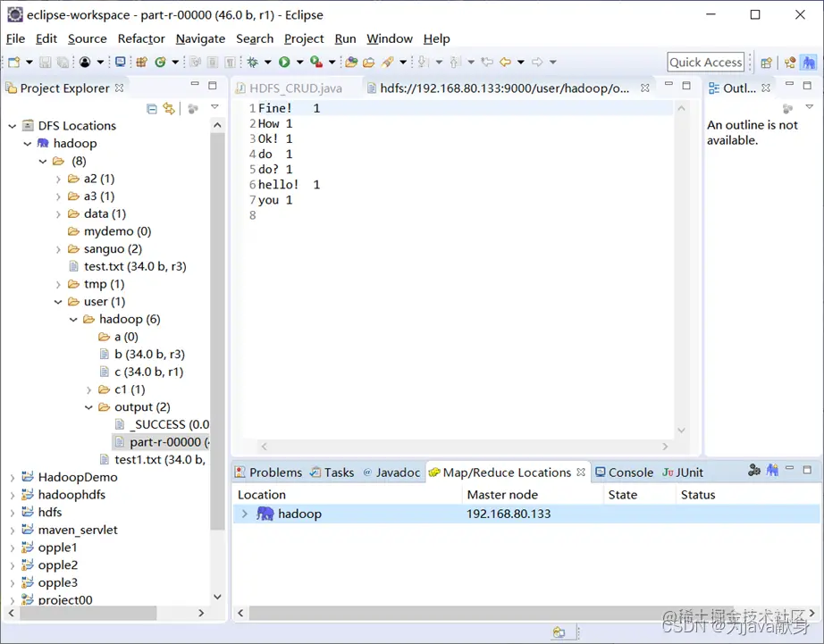Select the maven_servlet project

[x=71, y=530]
